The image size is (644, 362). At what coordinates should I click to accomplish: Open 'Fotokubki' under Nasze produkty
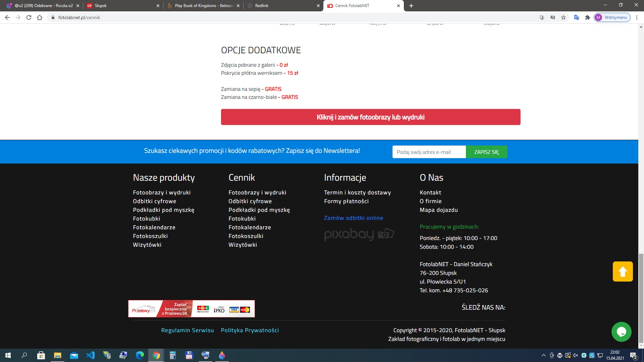pyautogui.click(x=147, y=219)
